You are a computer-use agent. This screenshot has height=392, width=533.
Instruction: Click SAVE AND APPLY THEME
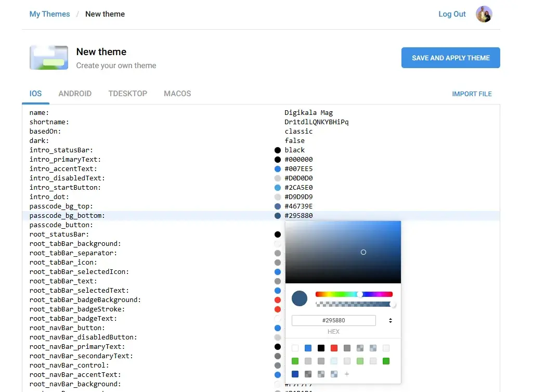click(x=450, y=58)
